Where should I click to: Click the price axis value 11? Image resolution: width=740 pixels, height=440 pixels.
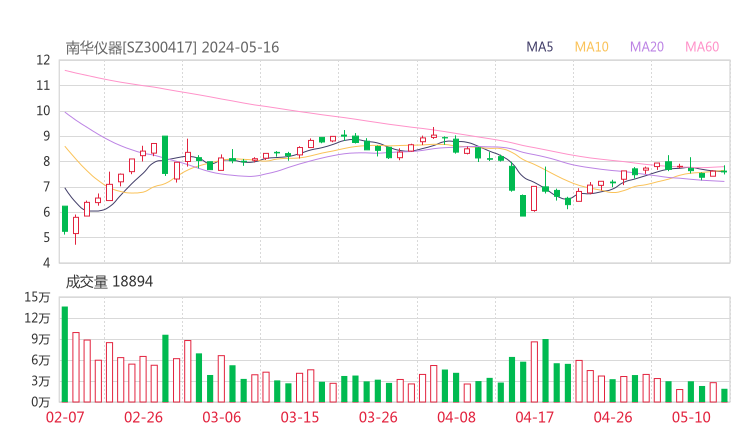pos(43,86)
